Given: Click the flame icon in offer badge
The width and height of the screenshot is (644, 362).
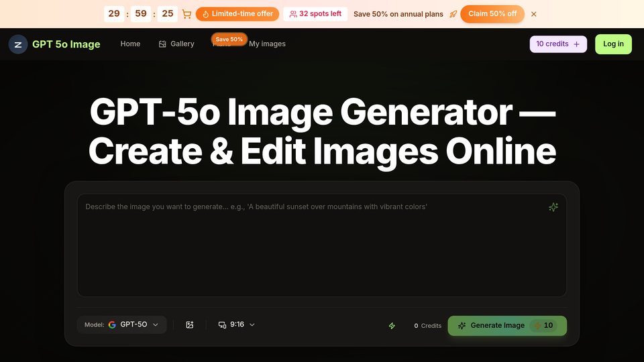Looking at the screenshot, I should [x=206, y=14].
